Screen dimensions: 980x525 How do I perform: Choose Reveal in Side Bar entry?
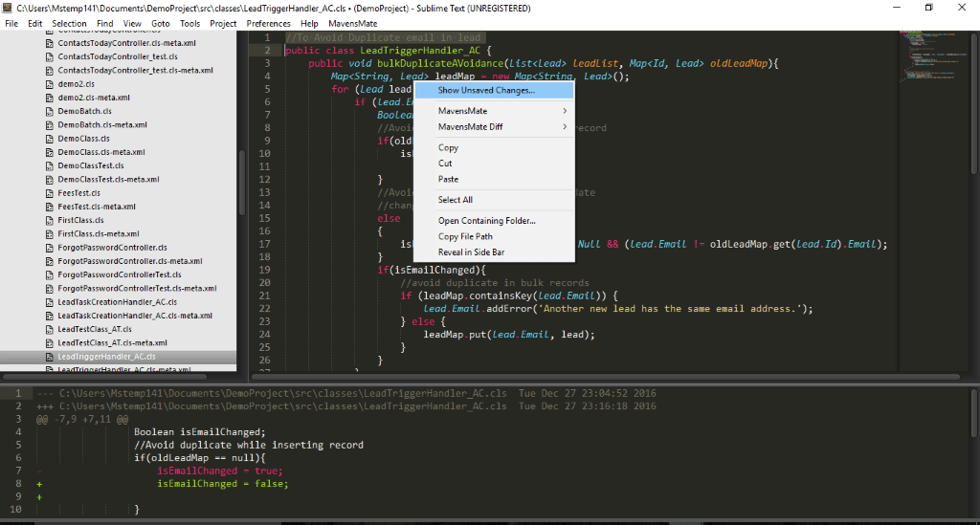click(x=494, y=252)
